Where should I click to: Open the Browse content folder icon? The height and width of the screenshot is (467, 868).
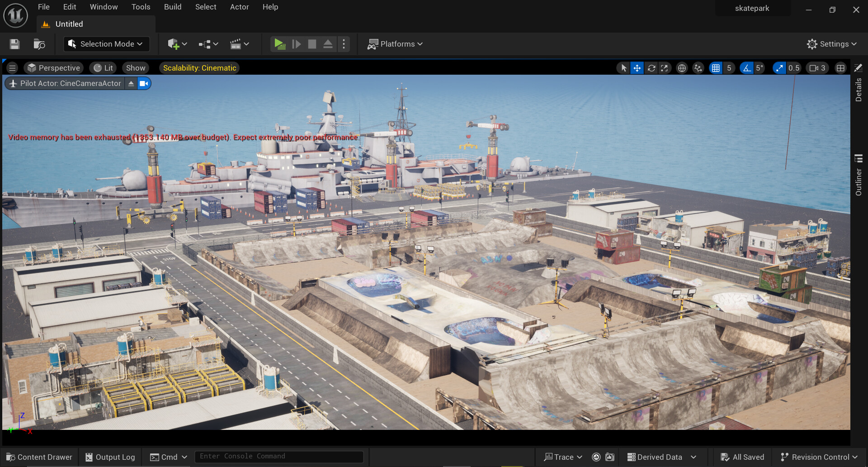tap(39, 44)
